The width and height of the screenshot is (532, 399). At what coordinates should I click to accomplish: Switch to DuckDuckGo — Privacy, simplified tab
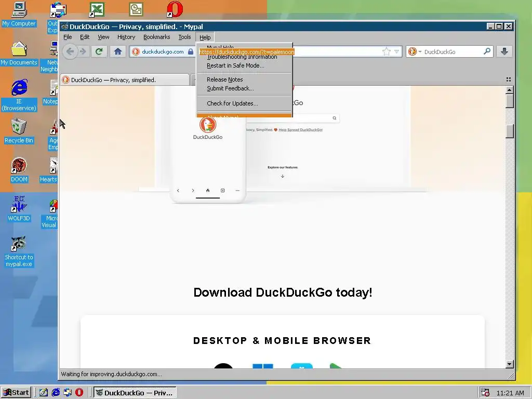[x=125, y=79]
